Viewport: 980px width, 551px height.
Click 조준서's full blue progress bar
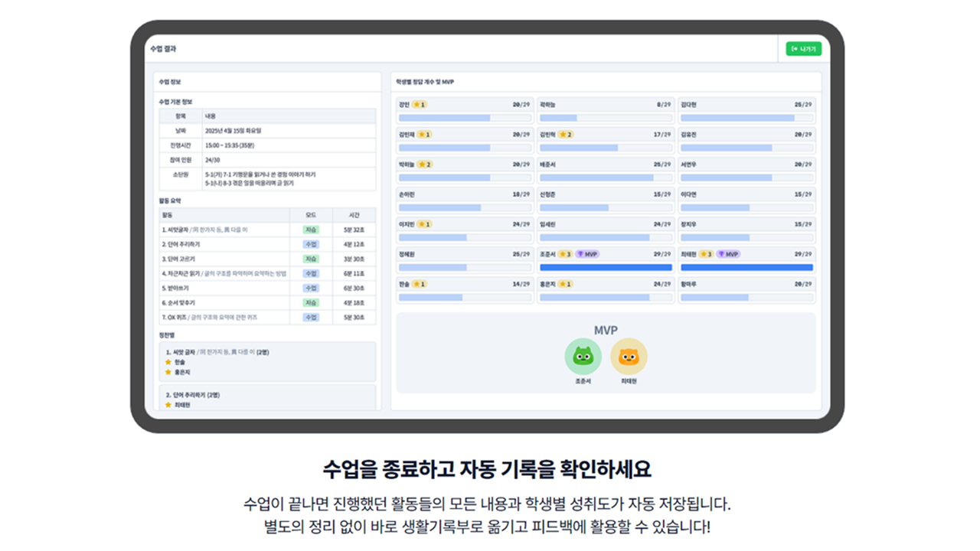coord(606,267)
